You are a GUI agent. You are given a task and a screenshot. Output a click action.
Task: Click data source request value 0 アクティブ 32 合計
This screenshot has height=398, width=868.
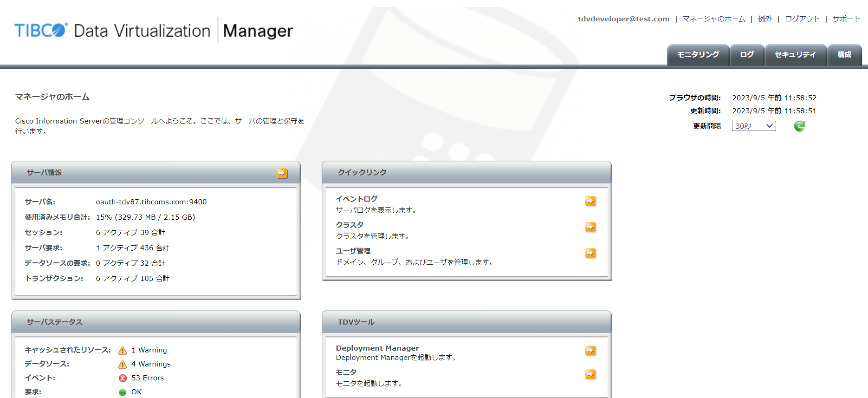pyautogui.click(x=130, y=263)
